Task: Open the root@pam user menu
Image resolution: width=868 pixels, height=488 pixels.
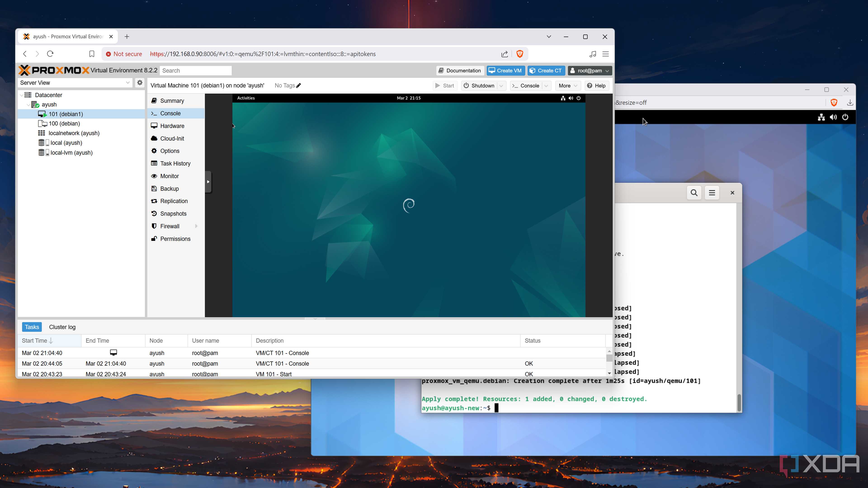Action: click(590, 70)
